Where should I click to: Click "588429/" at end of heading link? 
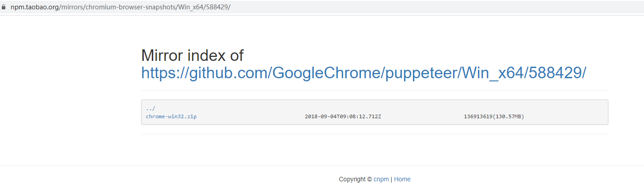click(557, 73)
